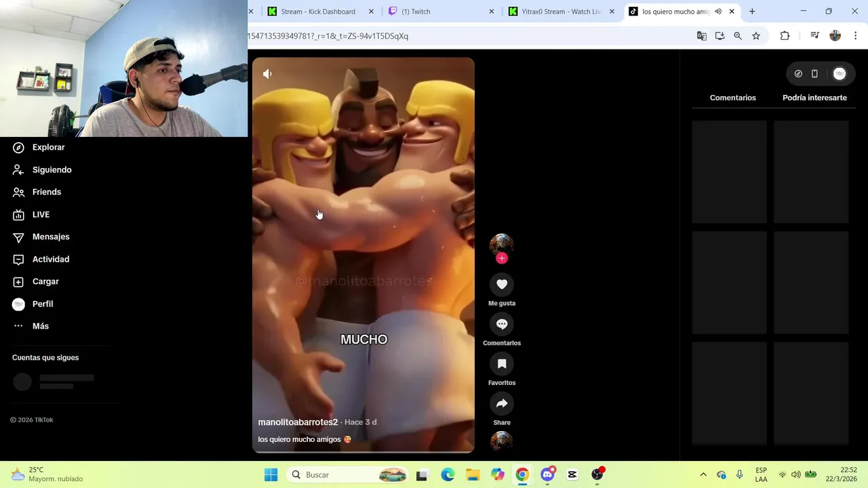This screenshot has width=868, height=488.
Task: Open the microphone tray icon
Action: click(740, 475)
